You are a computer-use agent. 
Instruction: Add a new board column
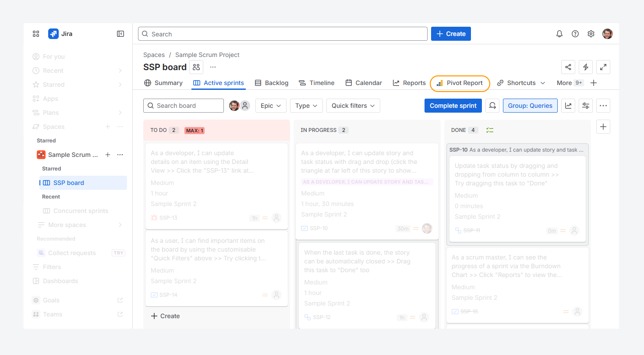coord(603,127)
